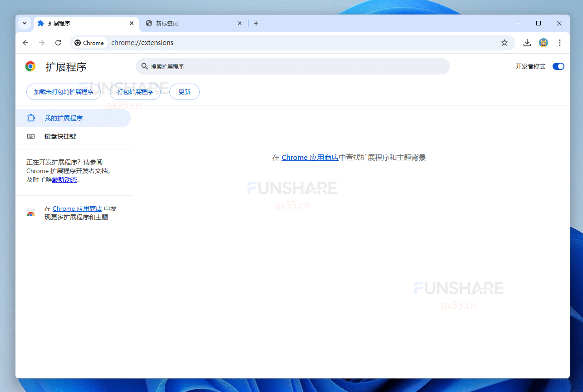Click the 加载未打包的扩展程序 button

pyautogui.click(x=63, y=91)
